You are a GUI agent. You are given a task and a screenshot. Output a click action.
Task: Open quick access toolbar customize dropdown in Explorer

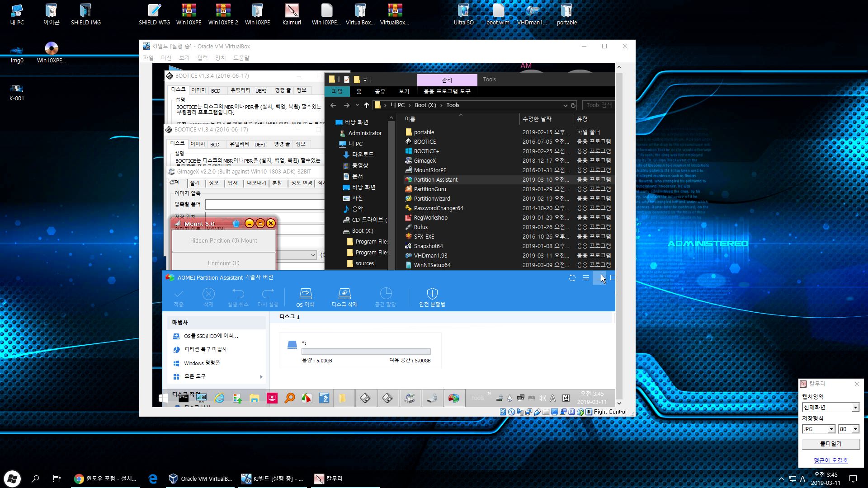365,80
